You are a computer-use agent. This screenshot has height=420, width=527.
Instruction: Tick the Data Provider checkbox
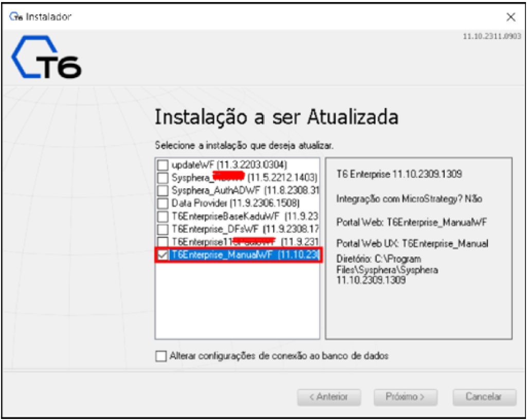pos(163,203)
